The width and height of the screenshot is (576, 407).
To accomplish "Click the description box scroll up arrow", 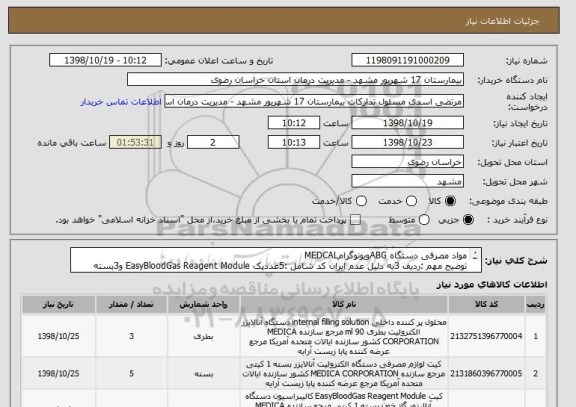I will [475, 253].
